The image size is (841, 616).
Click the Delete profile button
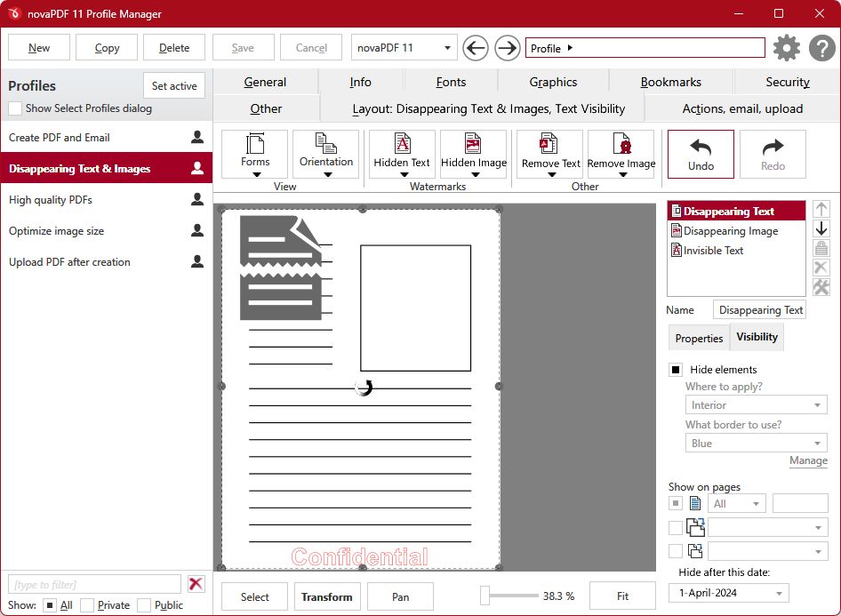174,48
